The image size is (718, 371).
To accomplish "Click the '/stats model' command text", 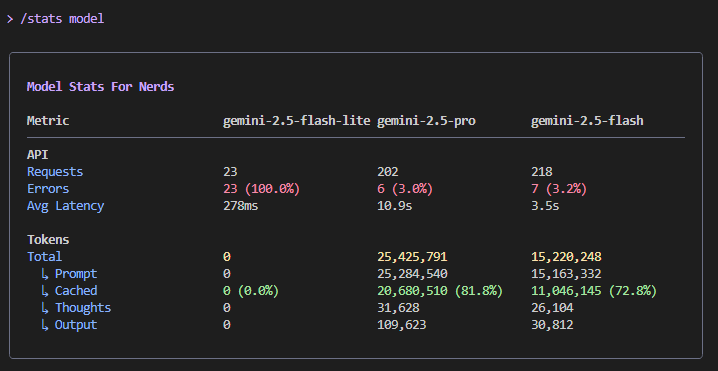I will (62, 19).
